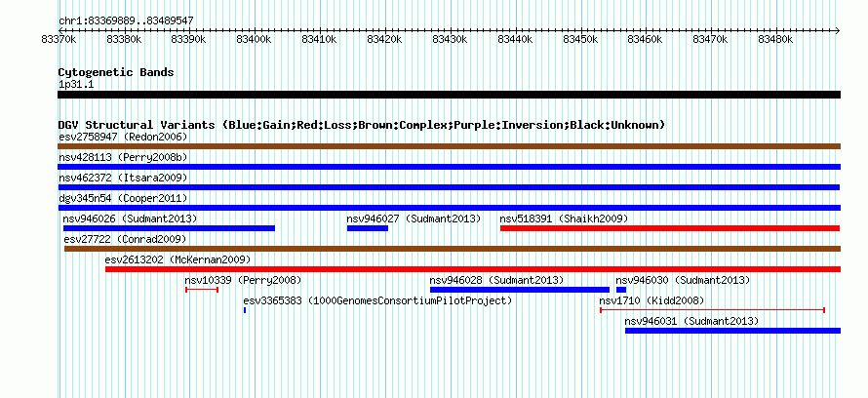Select the blue dgv345n54 gain bar
The width and height of the screenshot is (868, 398).
click(x=449, y=208)
